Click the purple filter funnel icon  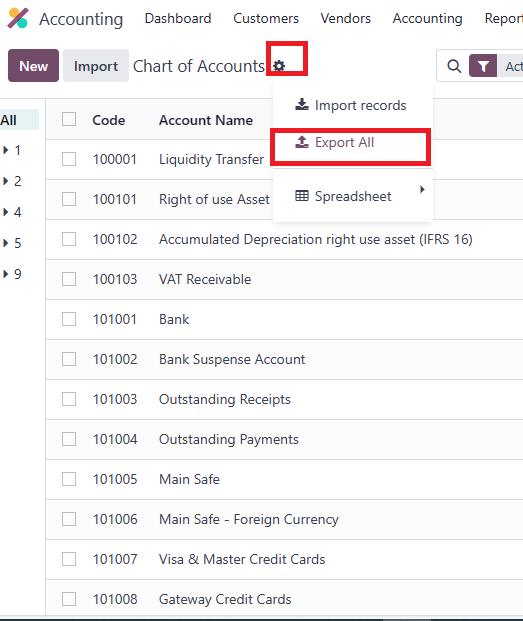pyautogui.click(x=483, y=66)
